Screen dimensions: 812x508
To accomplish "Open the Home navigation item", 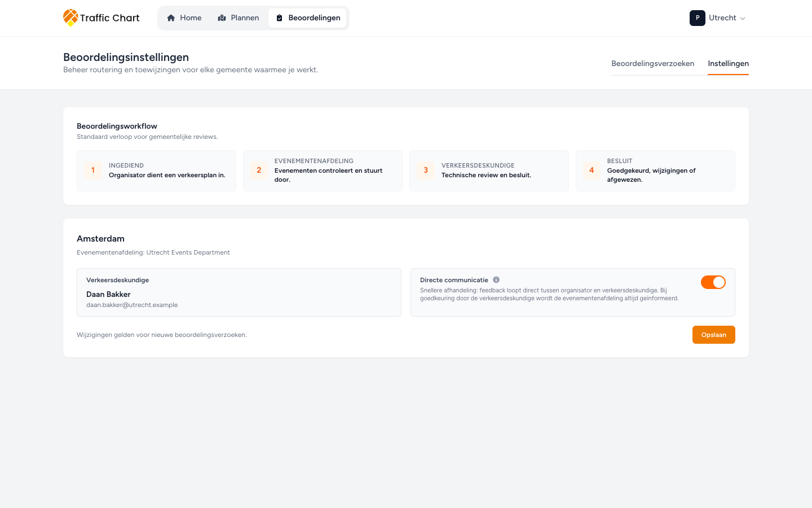I will [x=184, y=18].
